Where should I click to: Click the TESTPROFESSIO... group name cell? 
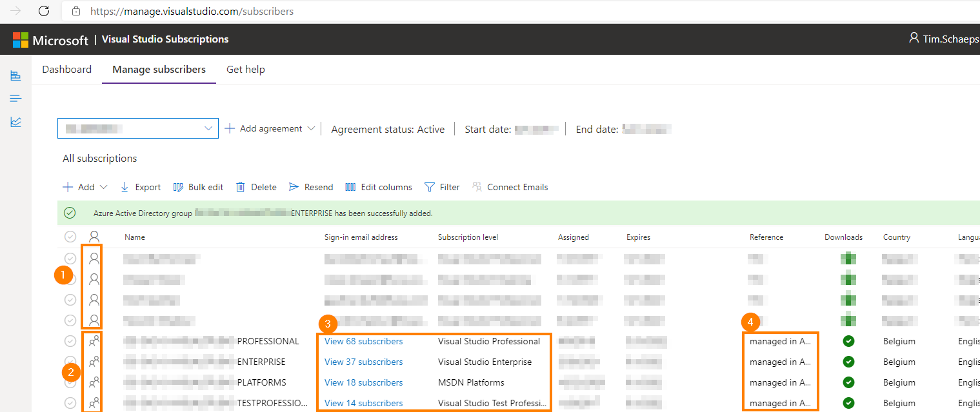(273, 403)
